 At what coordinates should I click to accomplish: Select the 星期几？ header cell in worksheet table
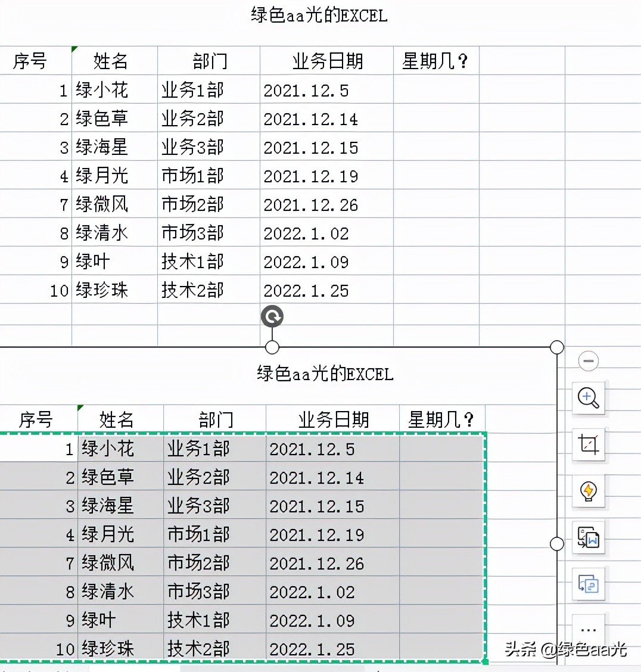click(436, 60)
